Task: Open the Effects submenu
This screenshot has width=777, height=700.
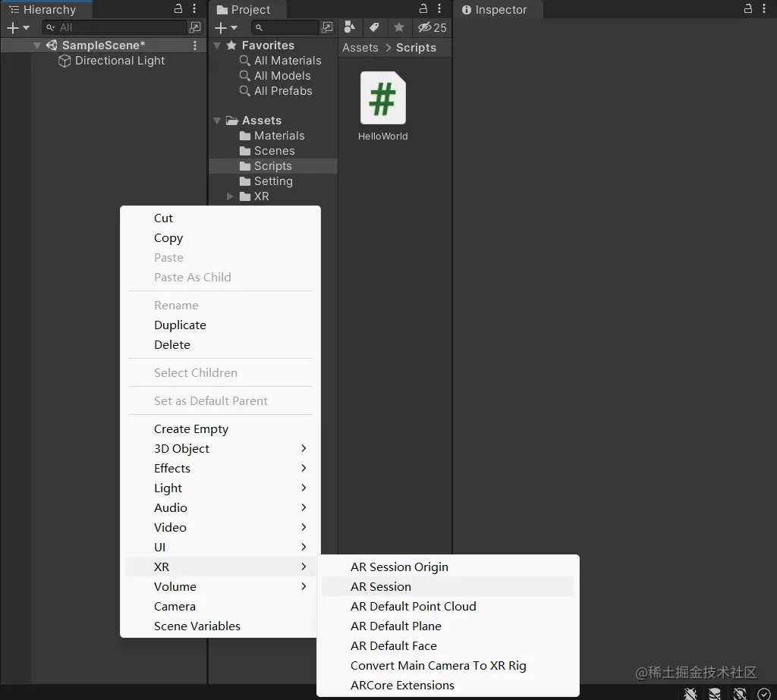Action: pyautogui.click(x=220, y=468)
